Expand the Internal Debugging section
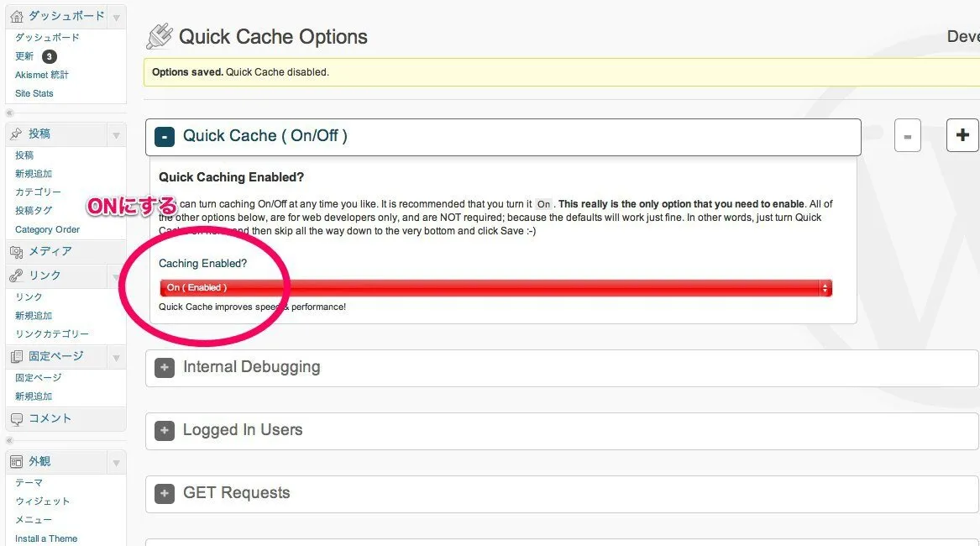 [165, 368]
